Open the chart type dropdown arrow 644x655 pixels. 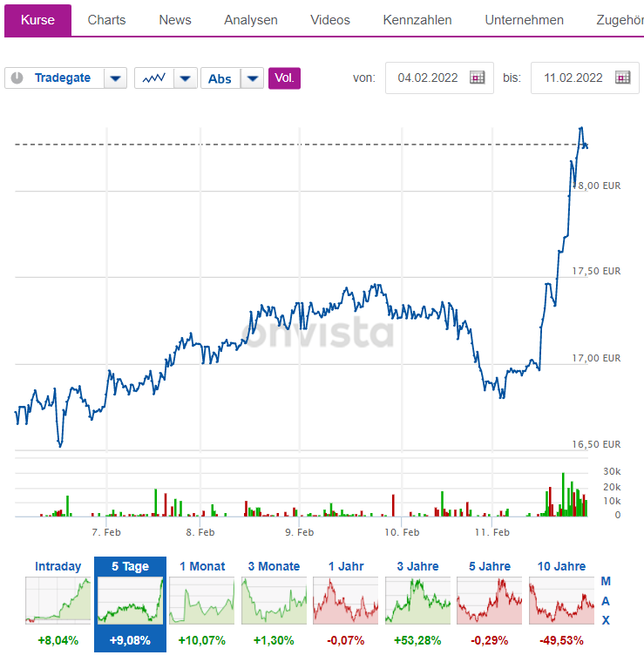(186, 78)
